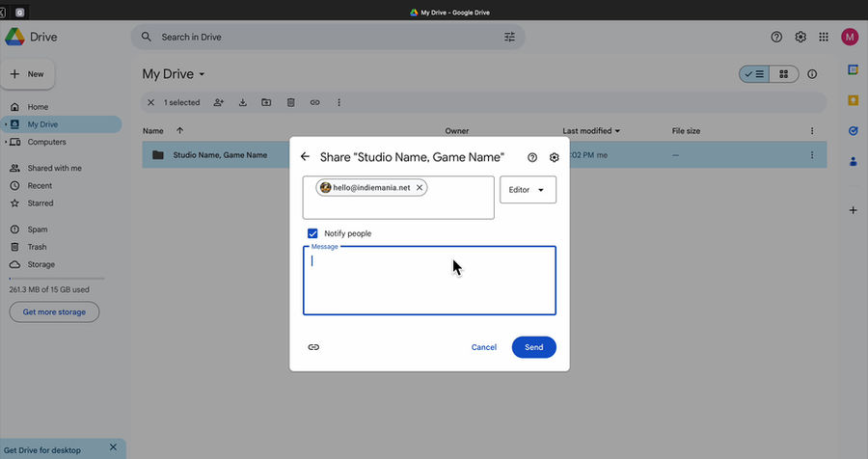Dismiss Get Drive for desktop banner
This screenshot has height=459, width=868.
113,446
